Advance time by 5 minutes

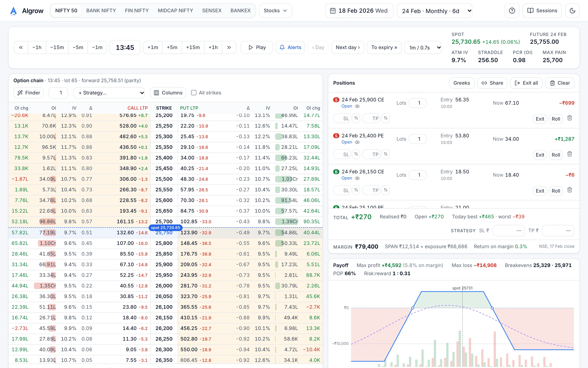[172, 47]
